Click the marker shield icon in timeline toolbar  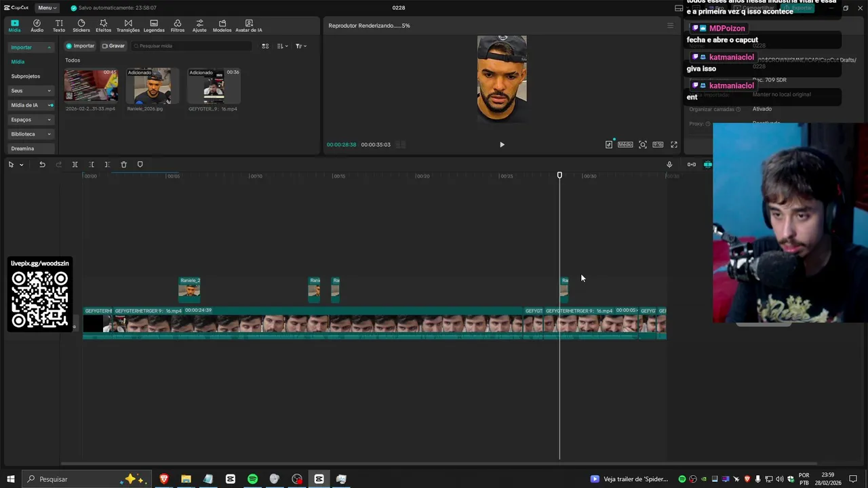pyautogui.click(x=140, y=165)
